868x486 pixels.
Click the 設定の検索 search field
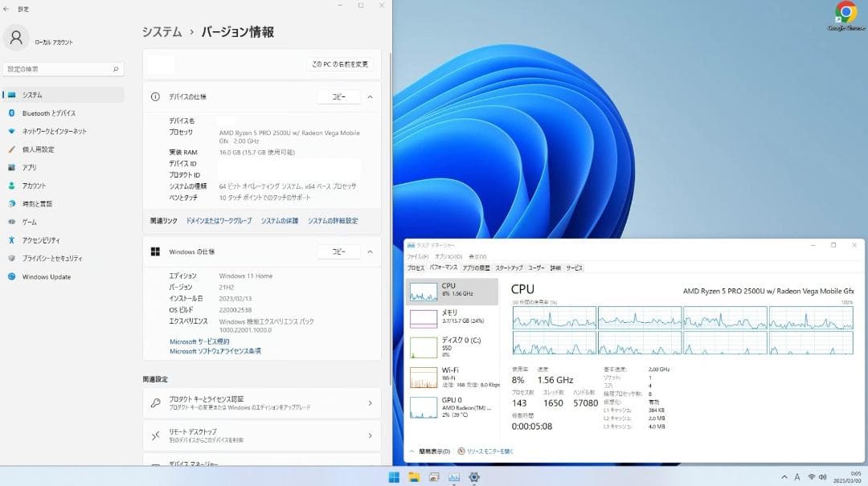tap(64, 69)
